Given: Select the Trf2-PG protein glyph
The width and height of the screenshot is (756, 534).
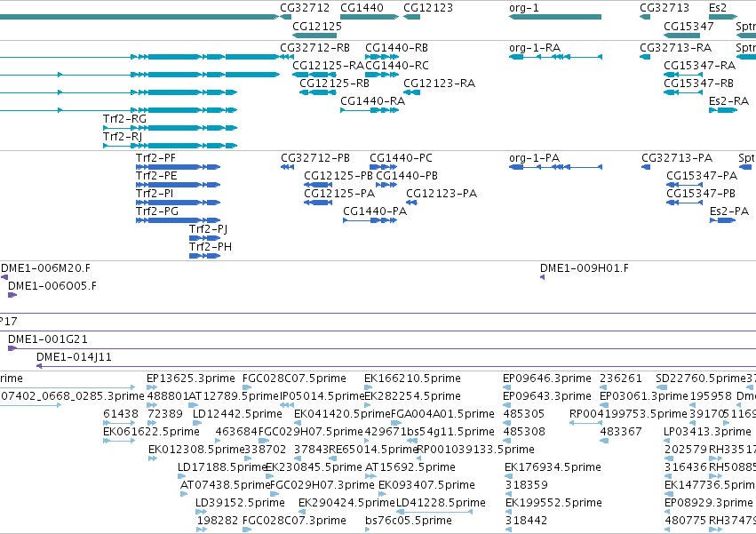Looking at the screenshot, I should pyautogui.click(x=179, y=220).
